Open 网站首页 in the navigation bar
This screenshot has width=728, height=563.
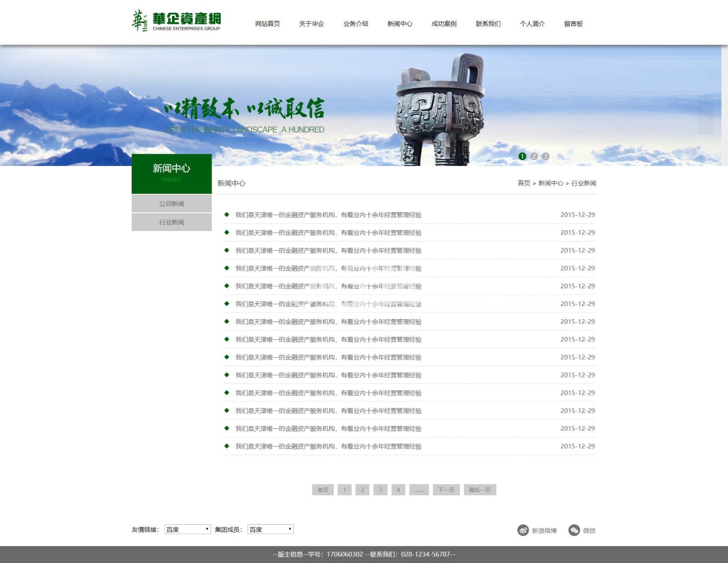pyautogui.click(x=268, y=24)
